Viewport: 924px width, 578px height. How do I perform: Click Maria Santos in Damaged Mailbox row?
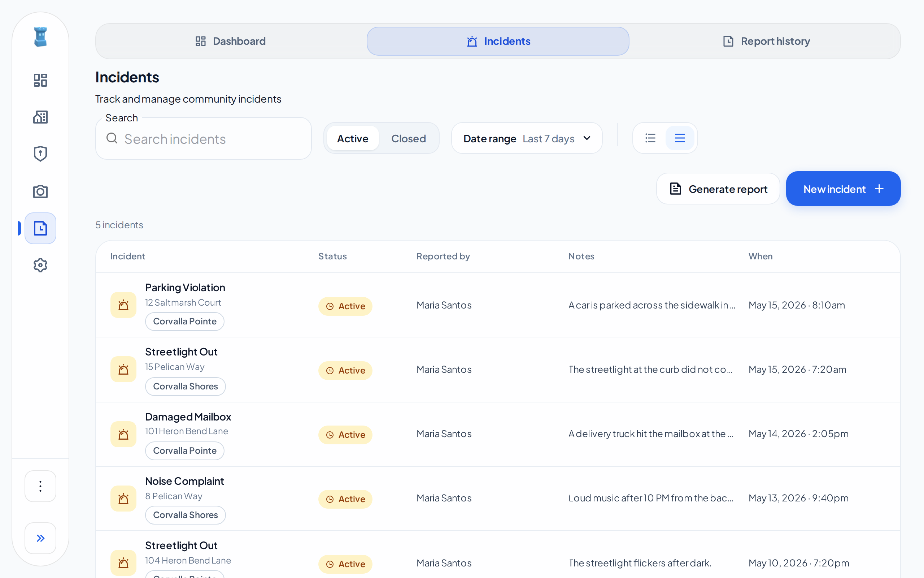(444, 434)
